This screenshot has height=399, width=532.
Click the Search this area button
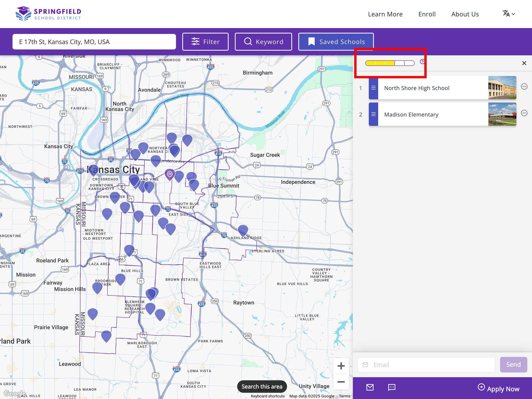coord(262,387)
